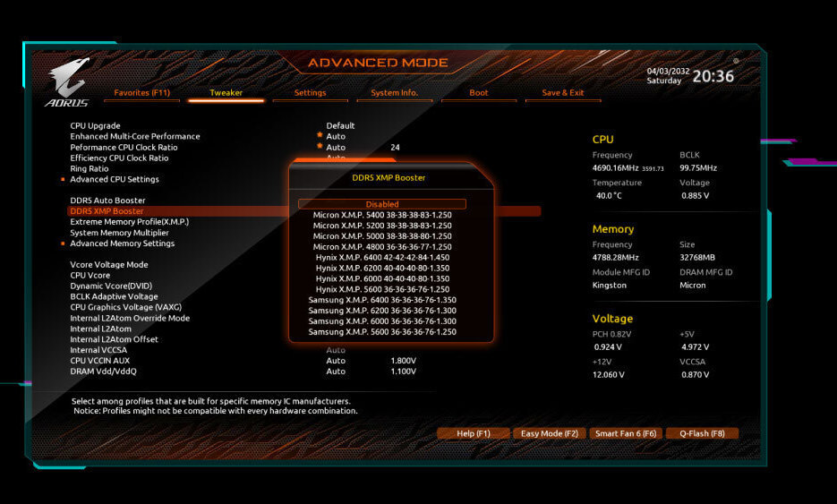Select Disabled in the XMP Booster list
Image resolution: width=837 pixels, height=504 pixels.
(x=382, y=204)
